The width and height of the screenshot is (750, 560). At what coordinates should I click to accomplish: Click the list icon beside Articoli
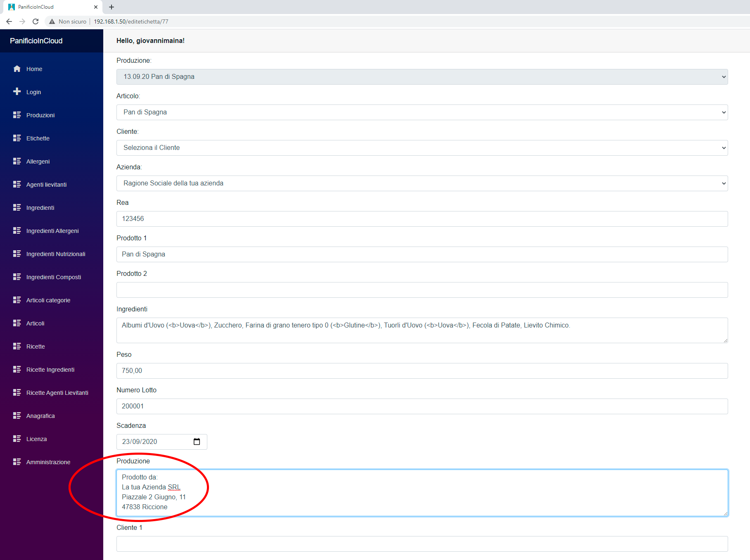[17, 323]
